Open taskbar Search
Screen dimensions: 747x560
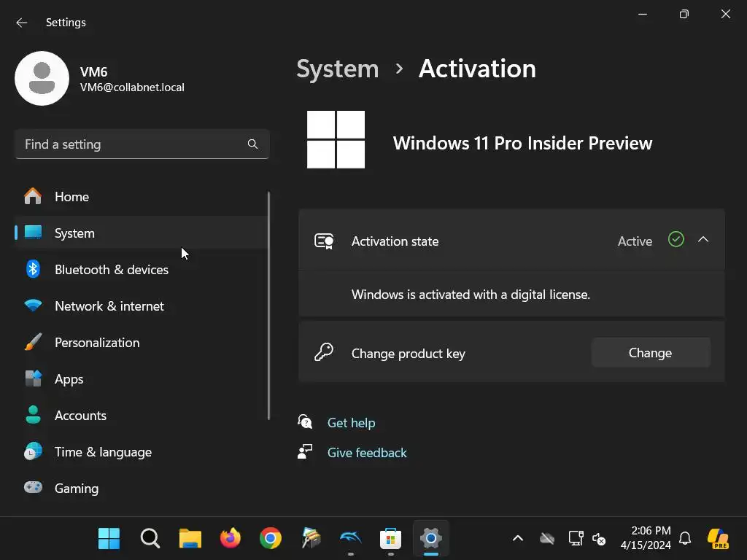click(150, 539)
